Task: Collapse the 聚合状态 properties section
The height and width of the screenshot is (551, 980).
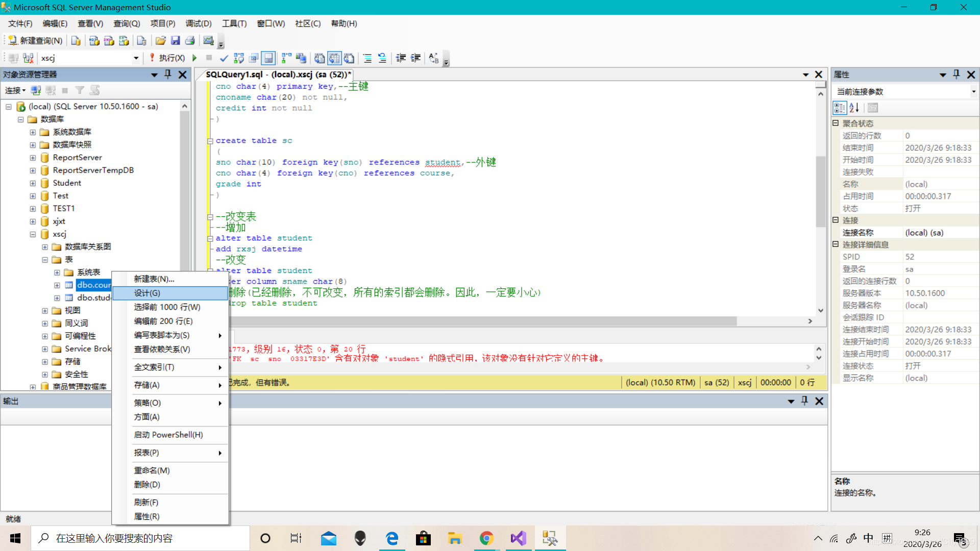Action: (836, 123)
